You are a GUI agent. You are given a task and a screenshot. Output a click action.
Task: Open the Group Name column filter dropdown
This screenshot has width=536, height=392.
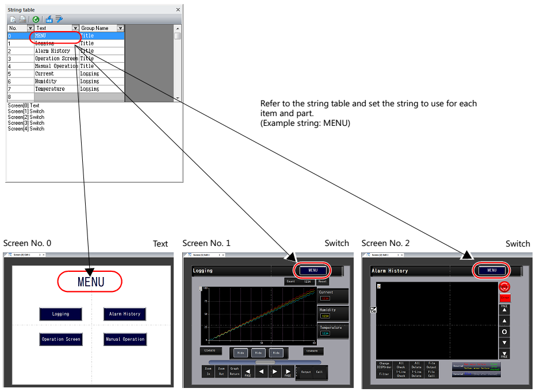click(x=120, y=28)
